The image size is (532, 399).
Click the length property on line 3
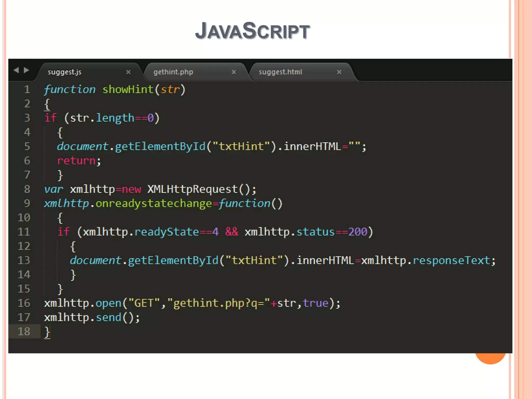click(x=115, y=118)
